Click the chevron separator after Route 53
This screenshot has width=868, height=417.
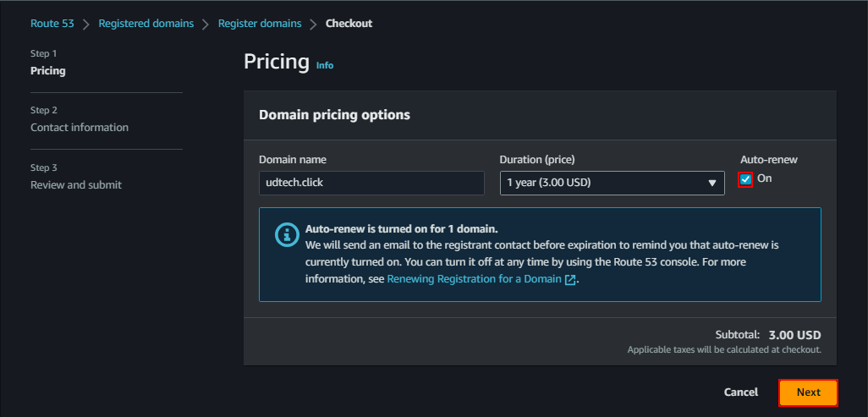tap(86, 24)
